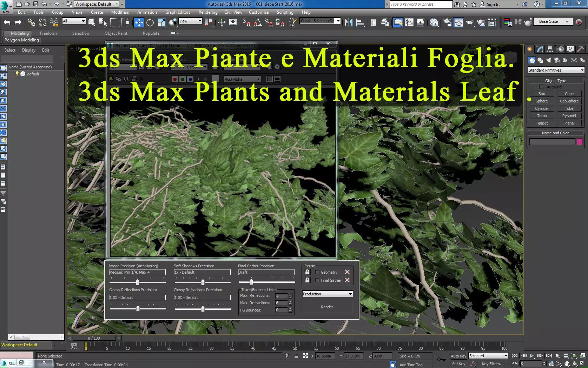Open the RGB Alpha channel dropdown
588x368 pixels.
(242, 79)
